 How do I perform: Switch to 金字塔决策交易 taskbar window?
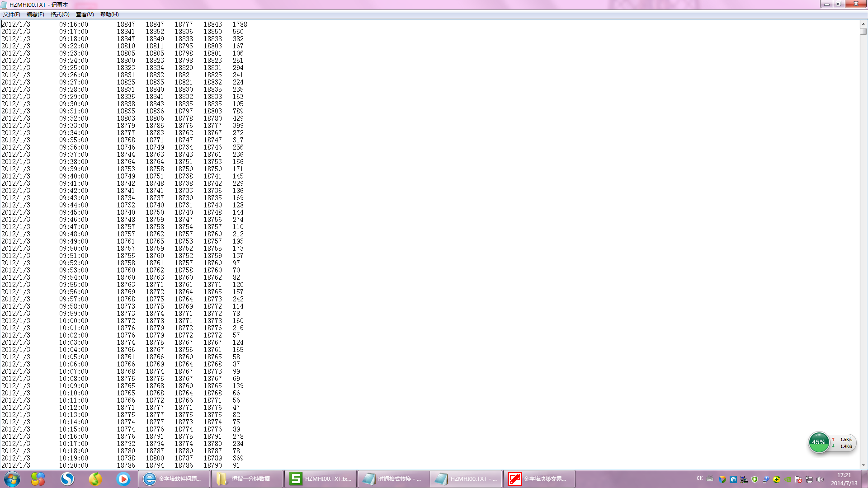539,479
